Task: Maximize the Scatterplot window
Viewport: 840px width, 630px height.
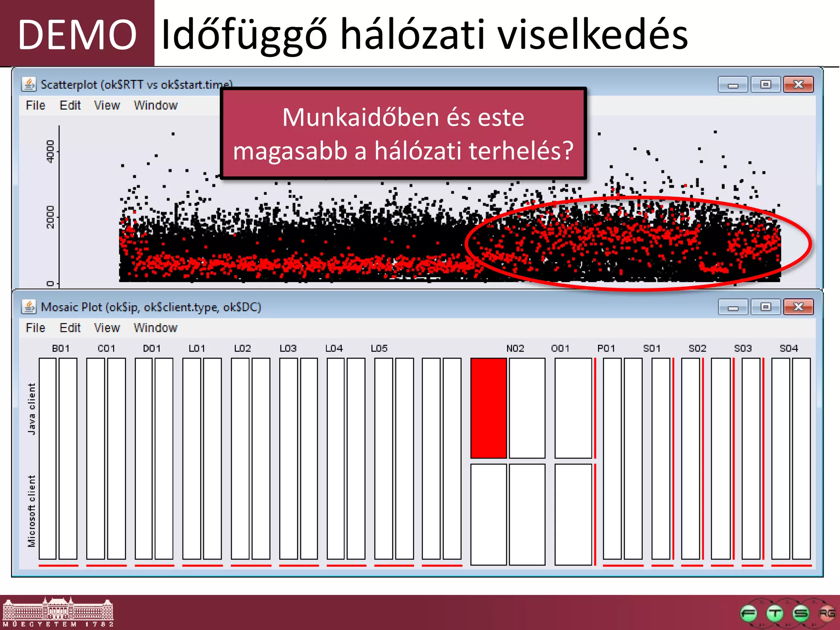Action: point(765,84)
